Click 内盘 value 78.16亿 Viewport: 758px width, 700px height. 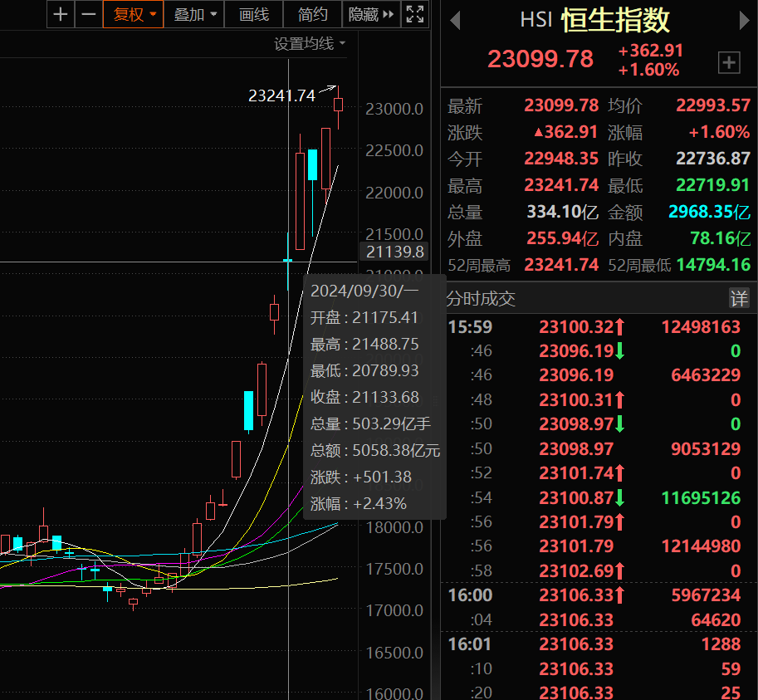721,238
